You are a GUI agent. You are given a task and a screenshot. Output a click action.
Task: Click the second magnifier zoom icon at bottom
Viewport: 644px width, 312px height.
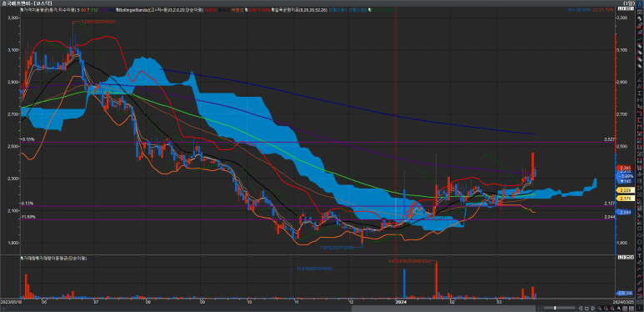click(x=607, y=309)
